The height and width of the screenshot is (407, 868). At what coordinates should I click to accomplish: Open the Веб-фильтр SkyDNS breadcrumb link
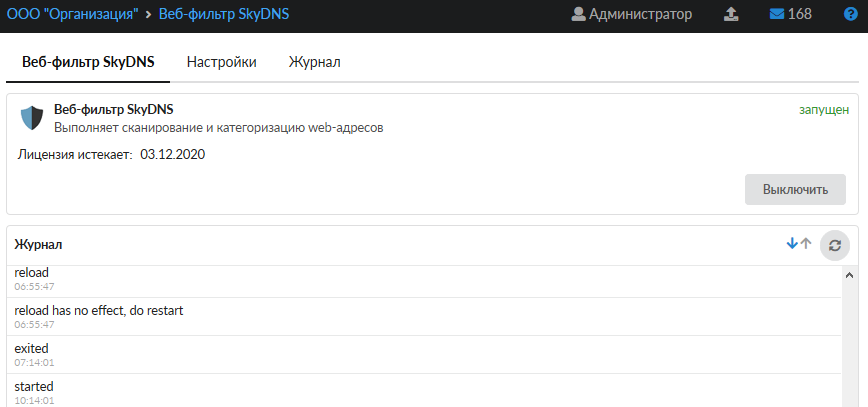pyautogui.click(x=224, y=14)
